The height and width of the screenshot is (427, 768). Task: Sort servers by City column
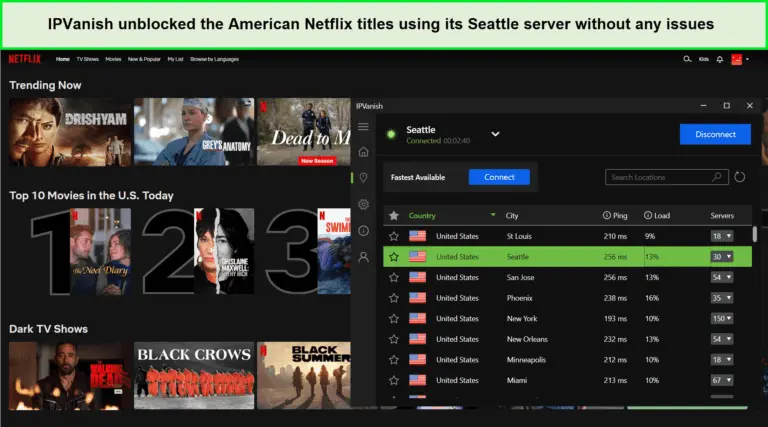coord(512,215)
